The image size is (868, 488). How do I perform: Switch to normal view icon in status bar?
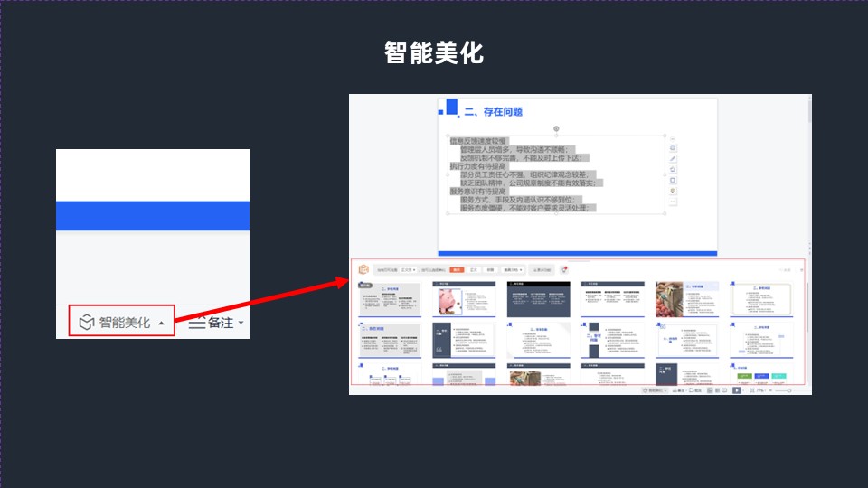[x=710, y=390]
